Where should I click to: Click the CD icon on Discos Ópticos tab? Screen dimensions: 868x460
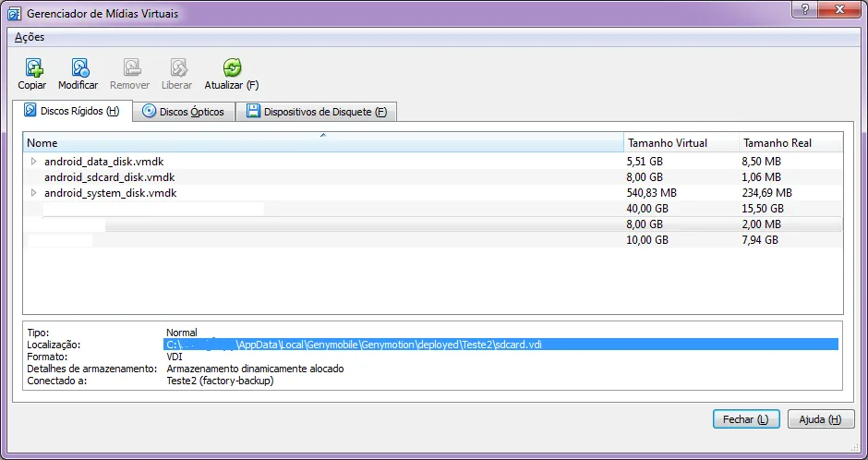(x=148, y=112)
